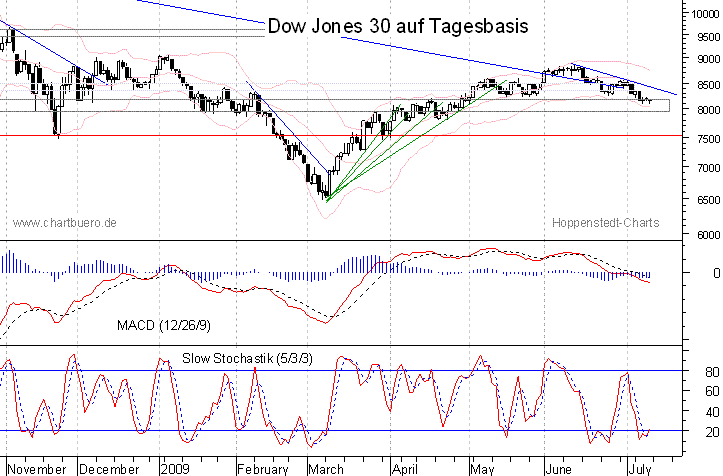Click the 'Hoppenstedt-Charts' label
Viewport: 723px width, 476px height.
tap(605, 223)
